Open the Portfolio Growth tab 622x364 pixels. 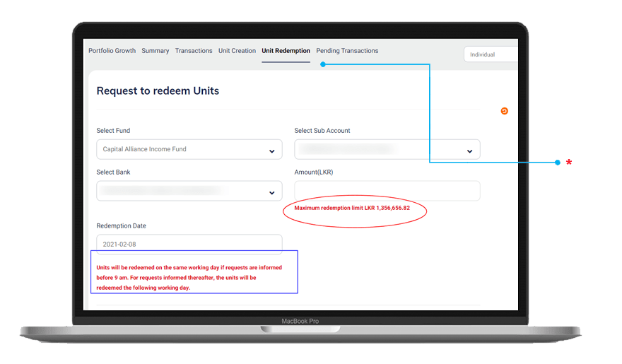click(112, 51)
